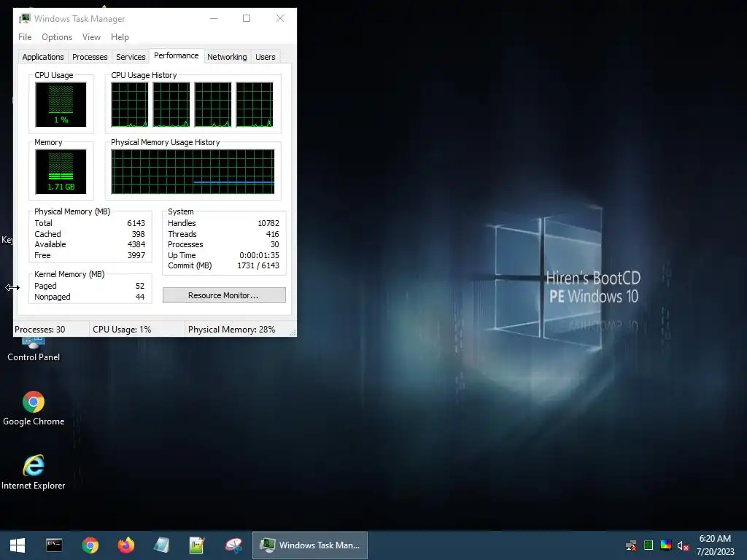747x560 pixels.
Task: Open the Options menu
Action: tap(57, 37)
